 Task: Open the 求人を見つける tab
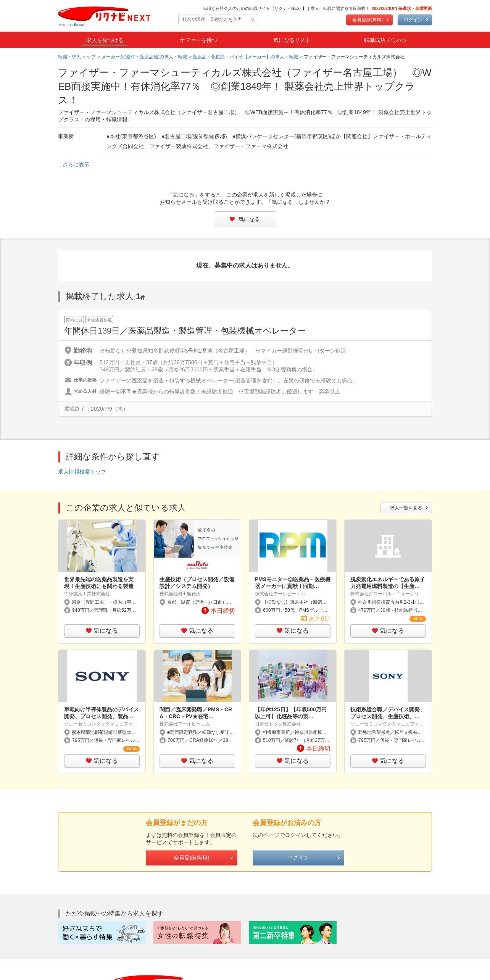click(105, 40)
